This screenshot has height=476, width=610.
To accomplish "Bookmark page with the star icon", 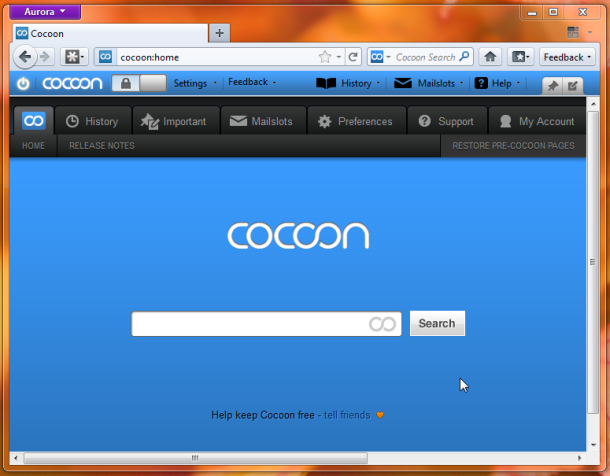I will pyautogui.click(x=324, y=57).
